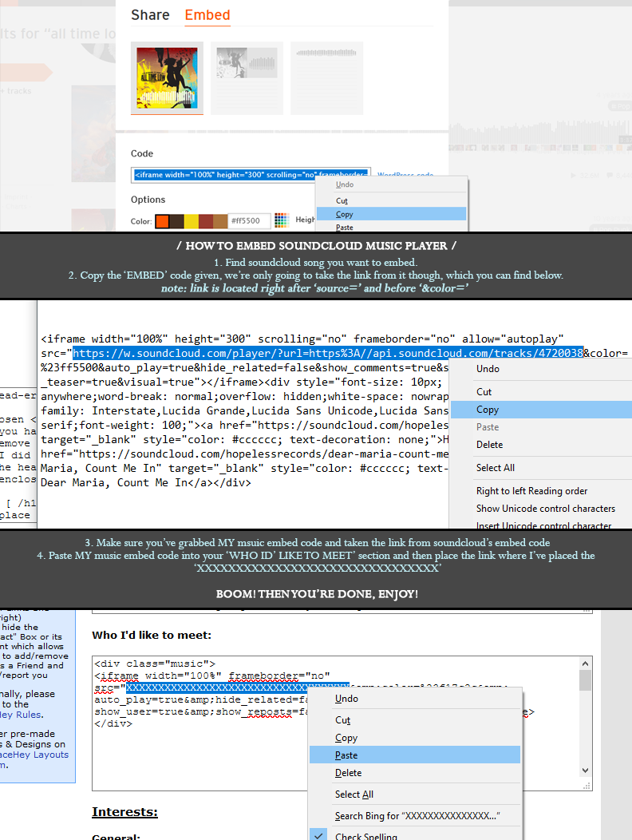Choose Delete in the iframe source code menu

pos(542,445)
